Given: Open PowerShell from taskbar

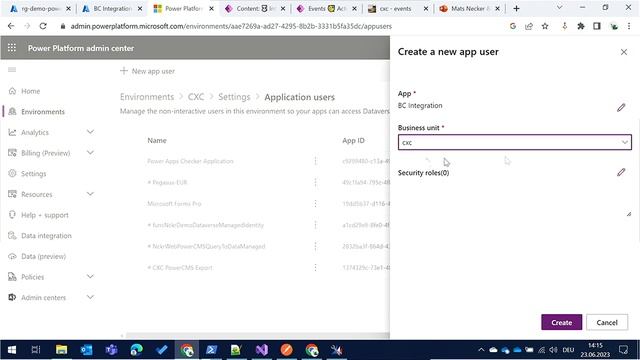Looking at the screenshot, I should [x=211, y=350].
